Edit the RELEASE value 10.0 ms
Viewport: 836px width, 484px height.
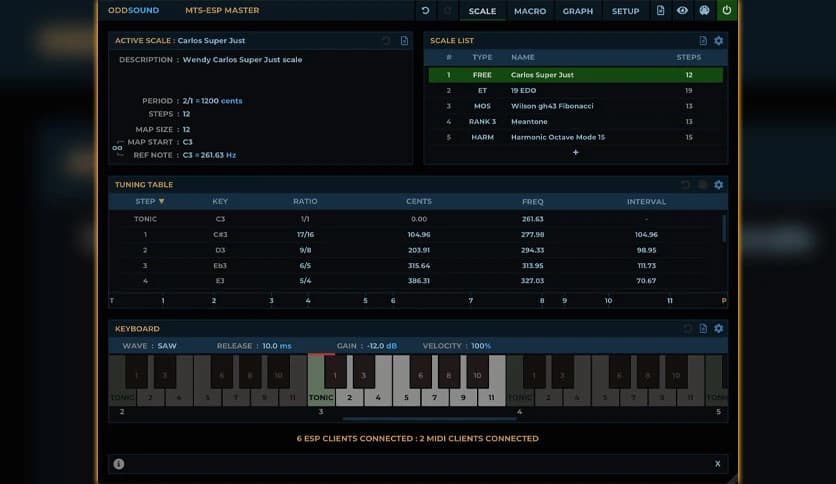click(x=277, y=346)
